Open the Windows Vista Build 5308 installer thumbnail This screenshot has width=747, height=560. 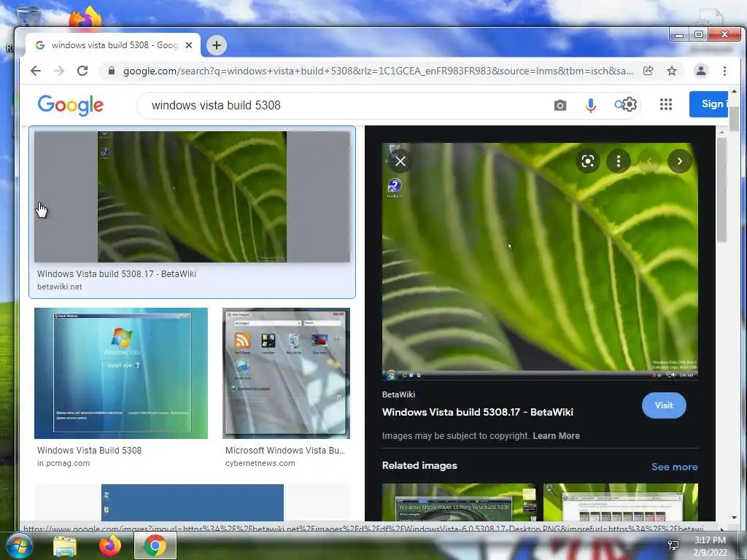(121, 373)
